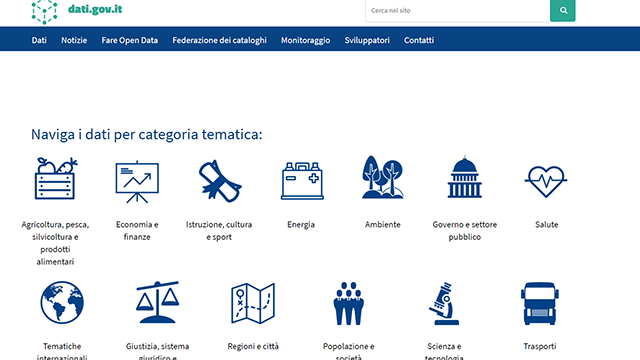This screenshot has height=360, width=640.
Task: Select the Scienza e tecnologia microscope icon
Action: (x=444, y=303)
